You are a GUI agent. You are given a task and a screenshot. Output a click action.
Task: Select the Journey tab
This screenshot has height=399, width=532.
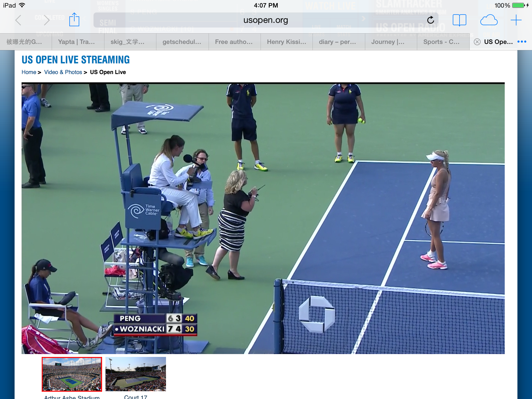coord(388,42)
